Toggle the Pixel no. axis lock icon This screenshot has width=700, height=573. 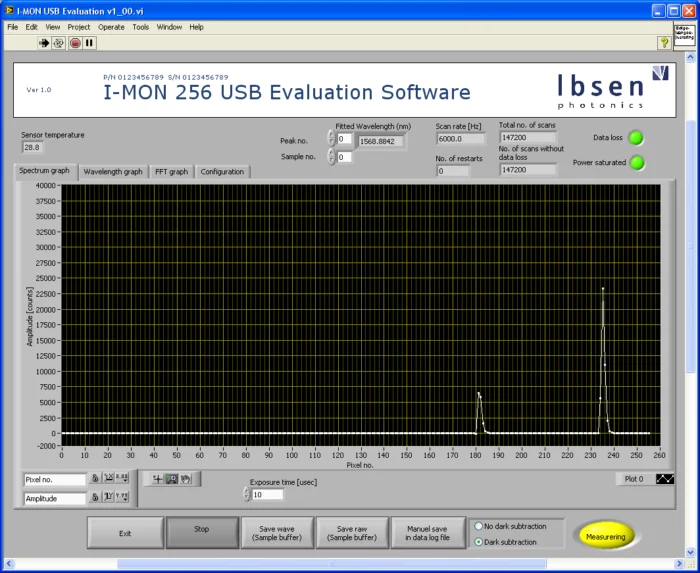pos(95,478)
